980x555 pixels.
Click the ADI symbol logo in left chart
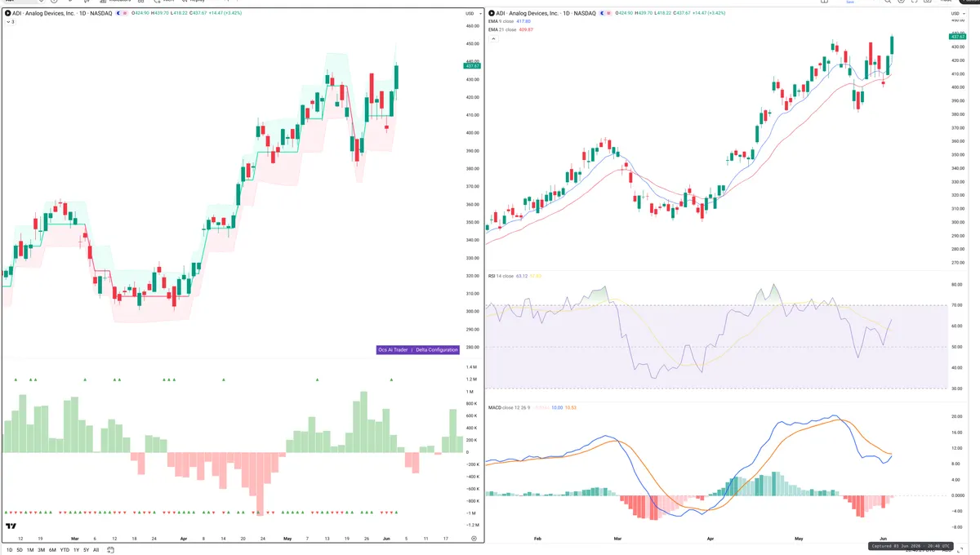(8, 14)
